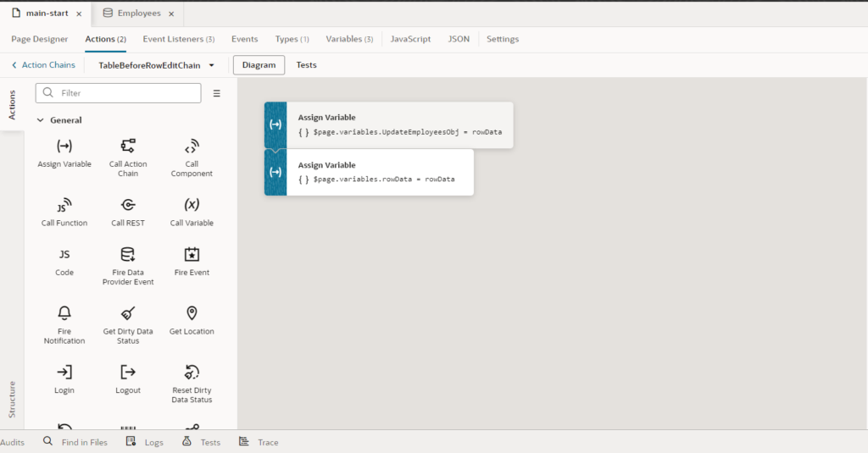Image resolution: width=868 pixels, height=453 pixels.
Task: Click the Fire Notification bell icon
Action: coord(64,313)
